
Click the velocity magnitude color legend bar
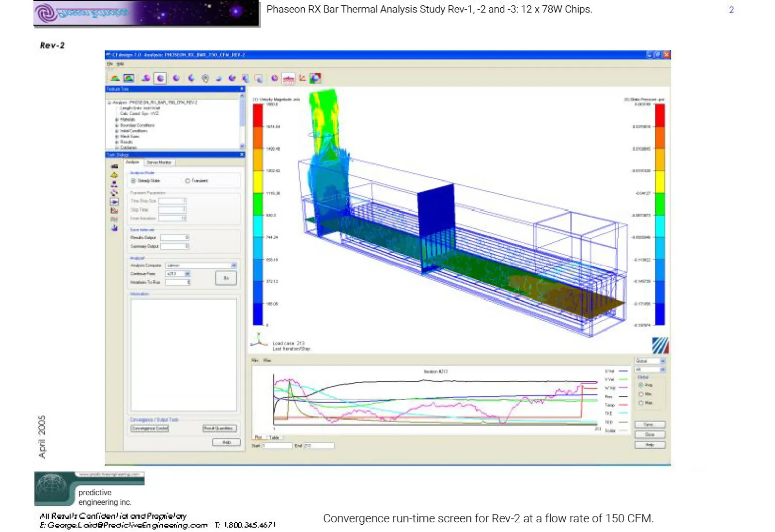click(x=258, y=215)
